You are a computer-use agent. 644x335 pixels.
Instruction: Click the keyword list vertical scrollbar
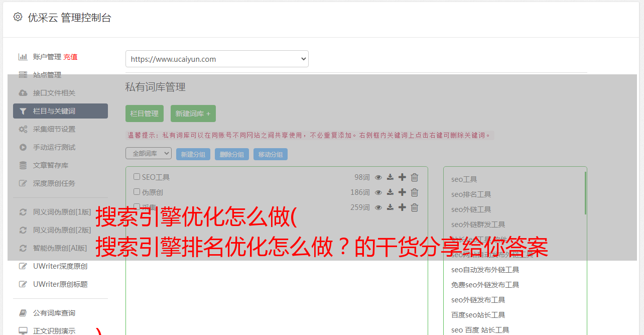tap(585, 193)
